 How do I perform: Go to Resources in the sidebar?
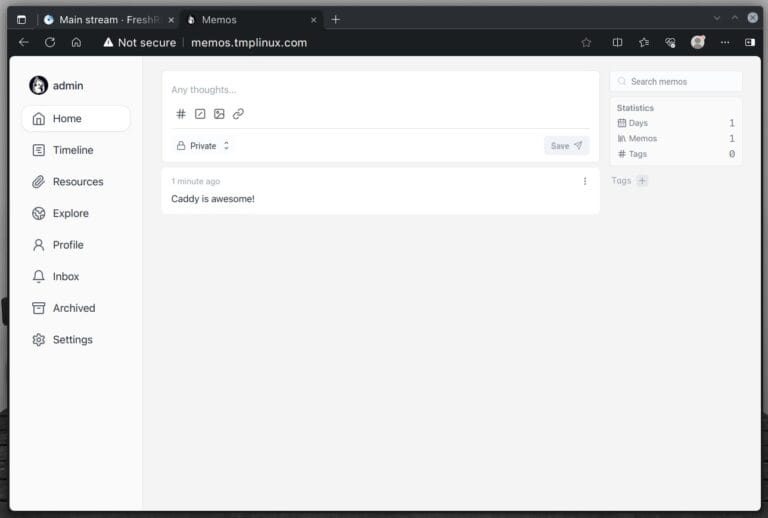point(77,182)
